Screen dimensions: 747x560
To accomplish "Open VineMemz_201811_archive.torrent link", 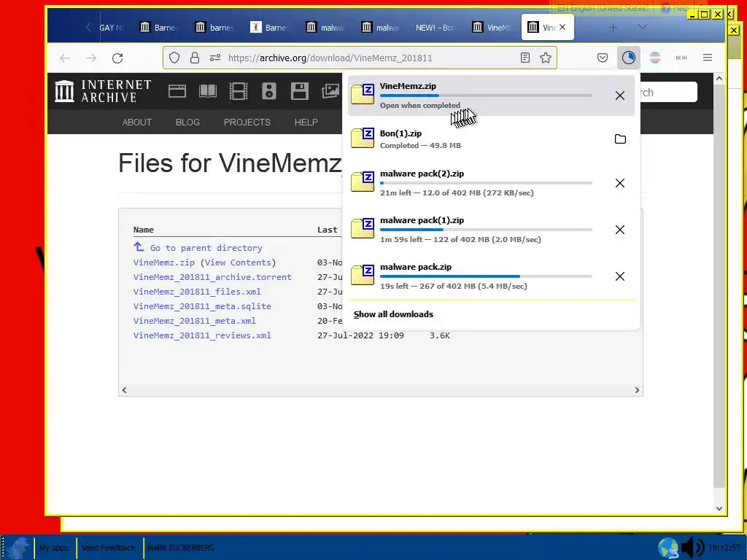I will (x=212, y=277).
